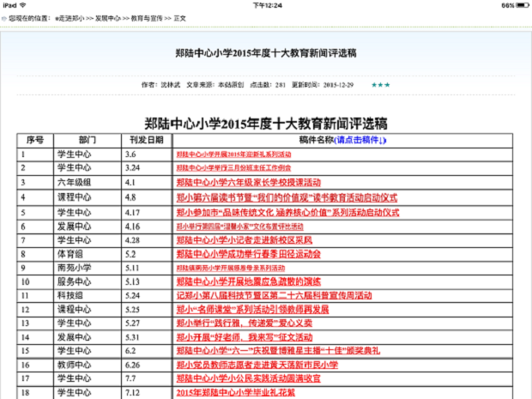Open link 郑小第六届读书节暨读书教育活动启动仪式
The image size is (532, 399).
point(287,197)
